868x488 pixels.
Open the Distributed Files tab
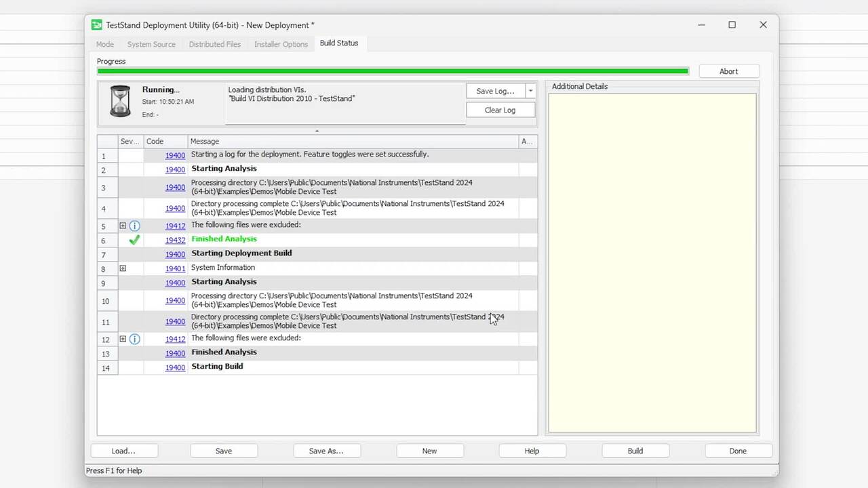pyautogui.click(x=214, y=44)
